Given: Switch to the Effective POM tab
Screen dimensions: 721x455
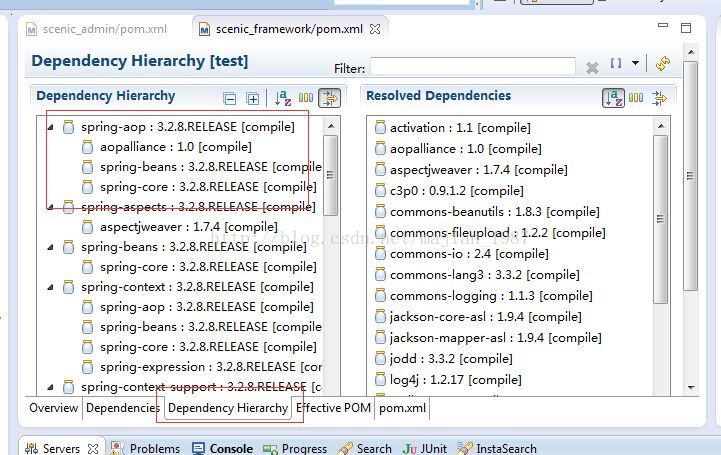Looking at the screenshot, I should 333,408.
